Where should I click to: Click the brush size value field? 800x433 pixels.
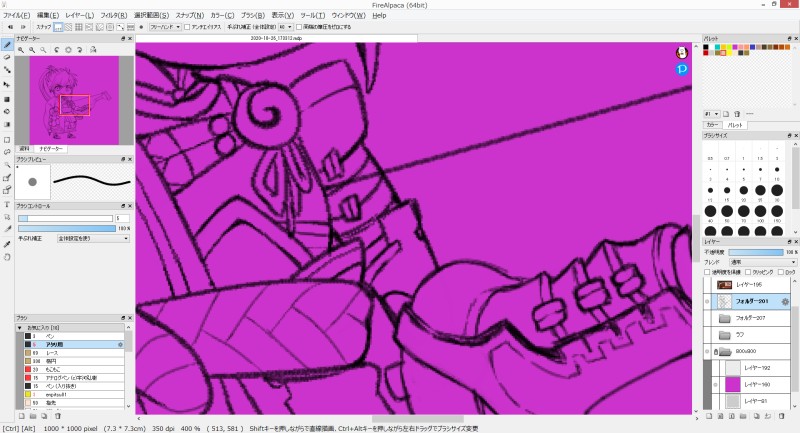tap(122, 218)
